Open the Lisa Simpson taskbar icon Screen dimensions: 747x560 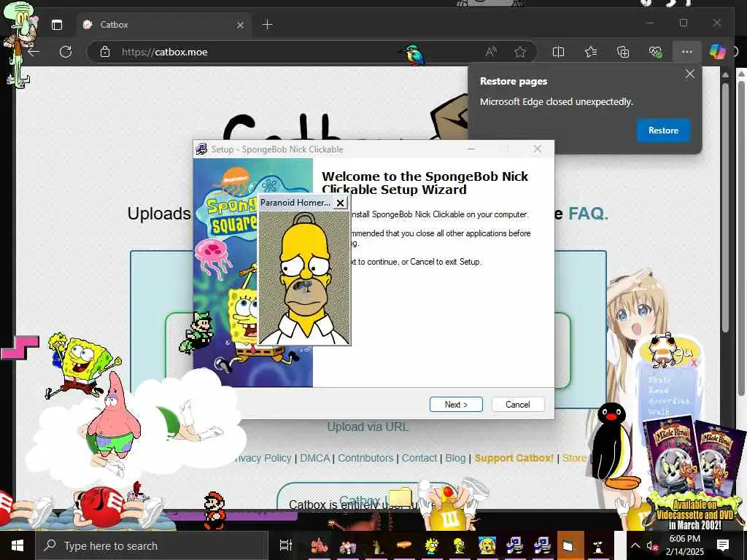pyautogui.click(x=431, y=545)
